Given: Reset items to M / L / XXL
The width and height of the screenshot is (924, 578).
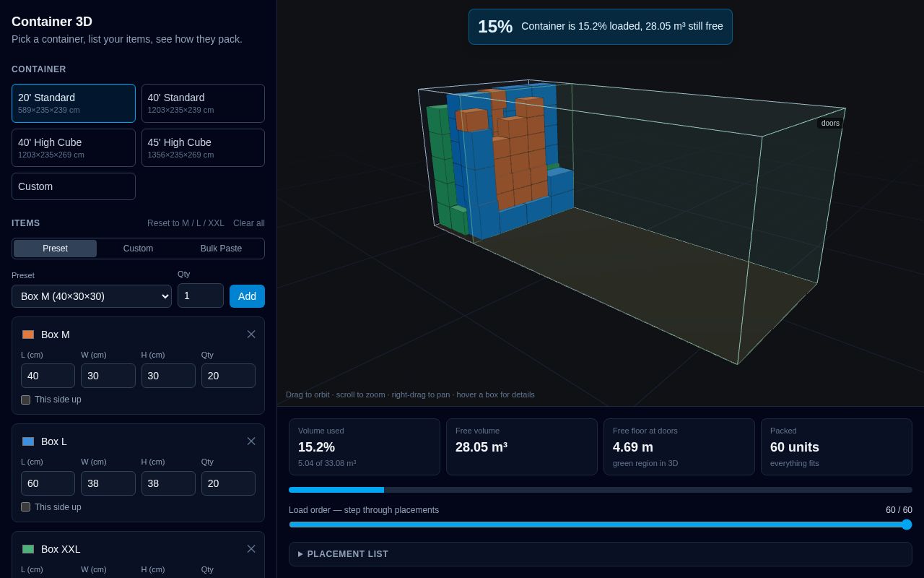Looking at the screenshot, I should (186, 223).
